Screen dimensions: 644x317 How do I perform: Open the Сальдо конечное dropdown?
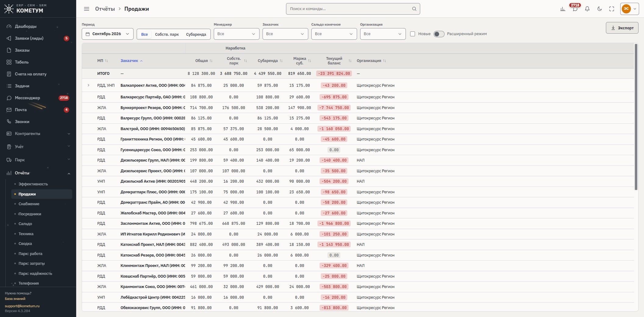[x=334, y=34]
